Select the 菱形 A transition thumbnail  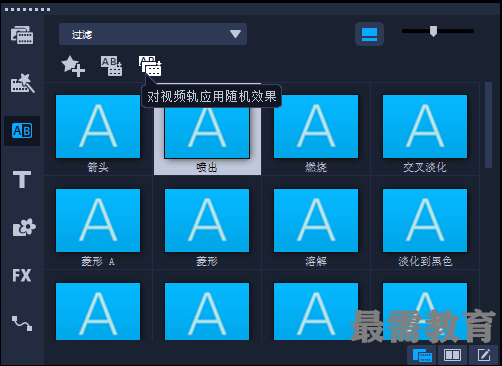[x=98, y=220]
